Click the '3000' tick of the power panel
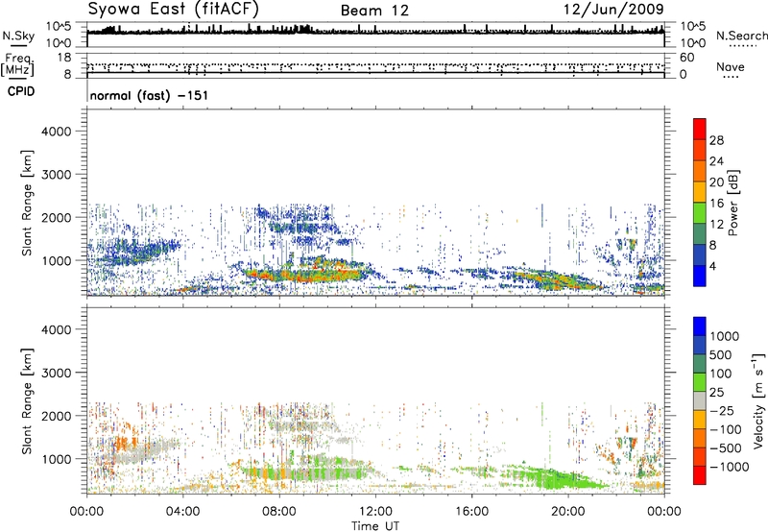Image resolution: width=768 pixels, height=532 pixels. (x=57, y=175)
